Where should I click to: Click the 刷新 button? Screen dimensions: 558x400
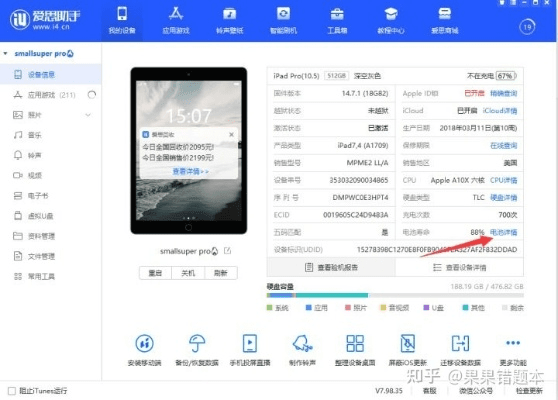pos(221,273)
